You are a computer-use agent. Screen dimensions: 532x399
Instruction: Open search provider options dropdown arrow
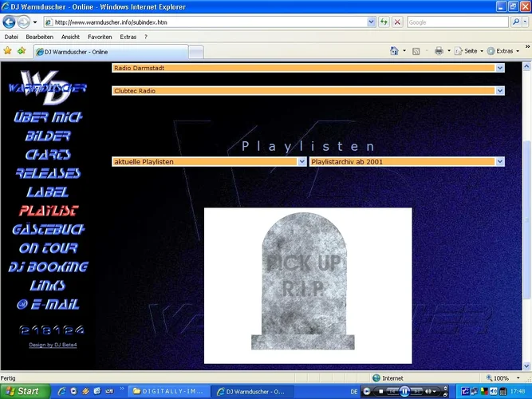click(x=525, y=22)
